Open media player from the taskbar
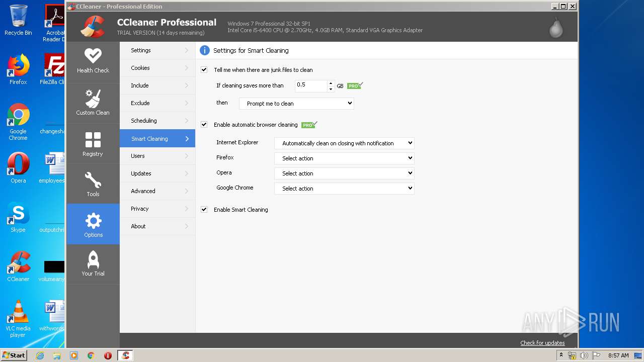Viewport: 644px width, 362px height. pyautogui.click(x=74, y=355)
